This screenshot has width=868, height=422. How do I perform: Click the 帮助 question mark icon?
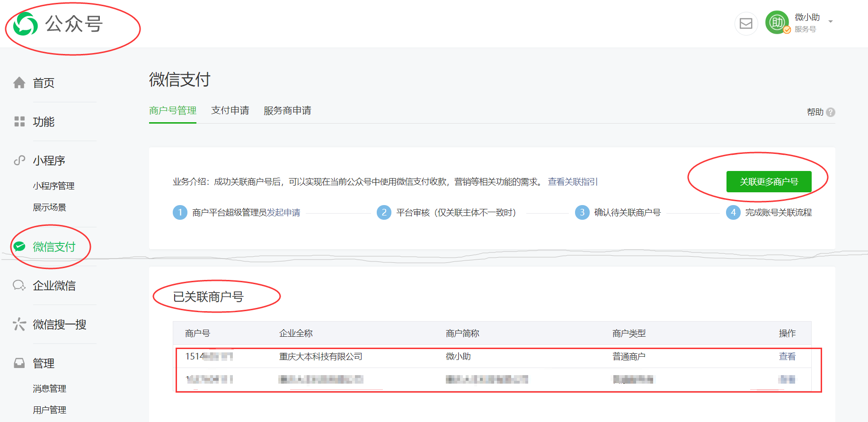(831, 112)
